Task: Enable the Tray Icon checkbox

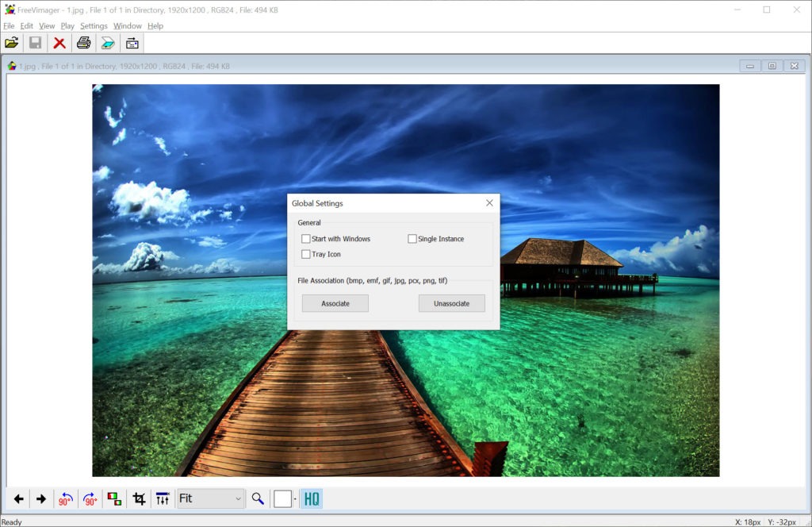Action: (x=306, y=254)
